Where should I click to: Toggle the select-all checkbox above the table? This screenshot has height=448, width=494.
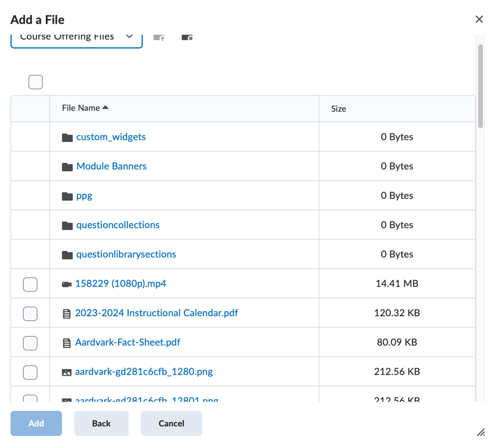[36, 83]
